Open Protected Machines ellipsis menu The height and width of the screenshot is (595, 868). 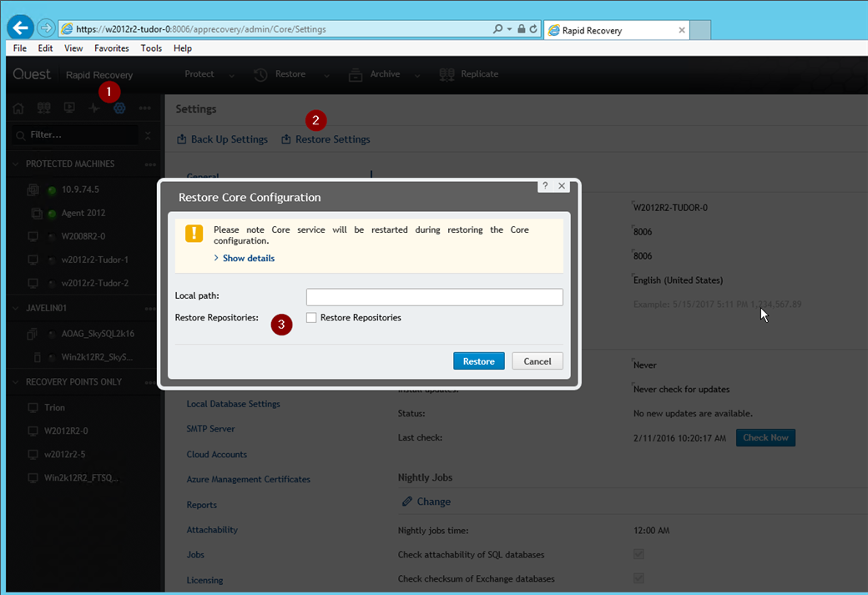(x=150, y=164)
